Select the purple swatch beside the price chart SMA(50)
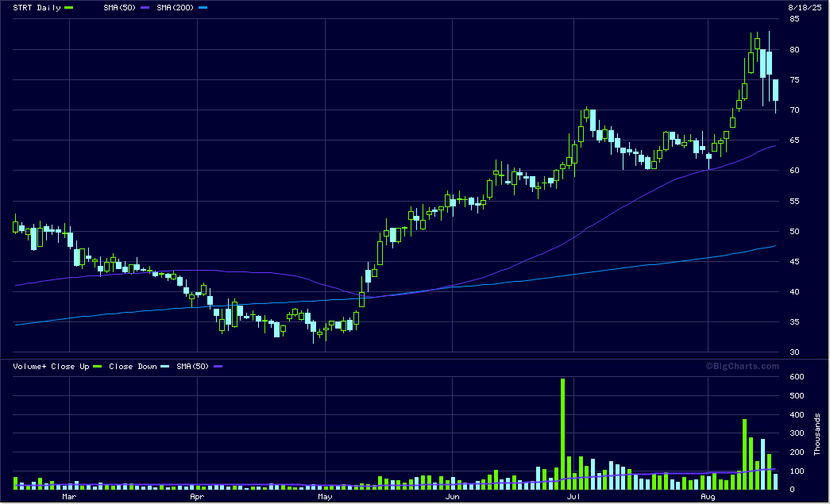The height and width of the screenshot is (504, 830). (145, 8)
